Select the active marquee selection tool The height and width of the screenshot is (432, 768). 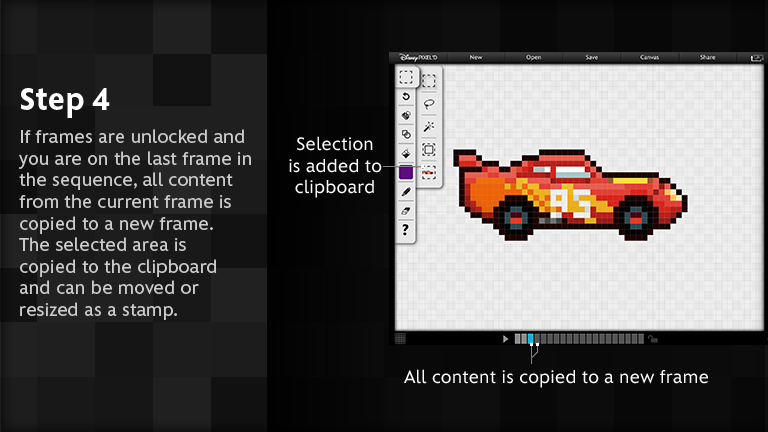click(x=406, y=77)
